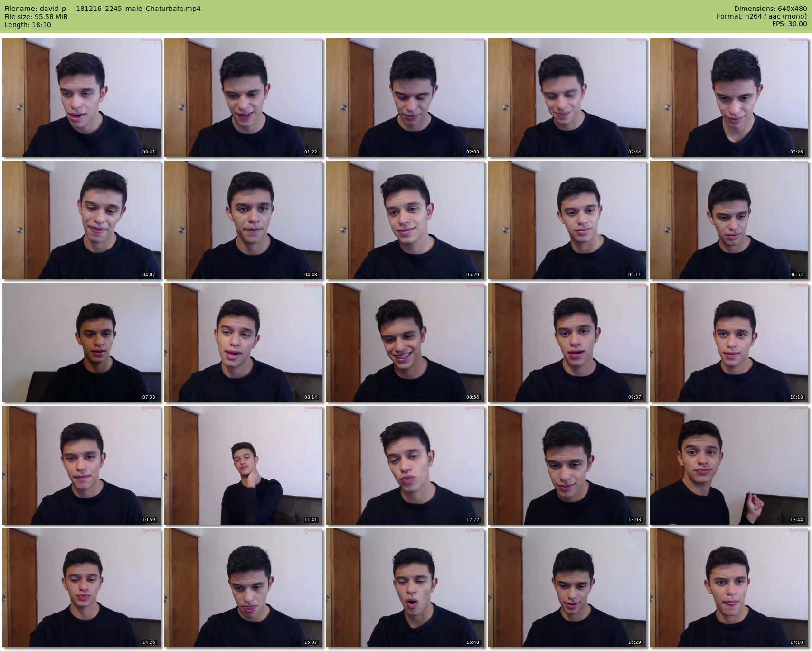
Task: Open the frame timestamped 08:56
Action: (x=406, y=343)
